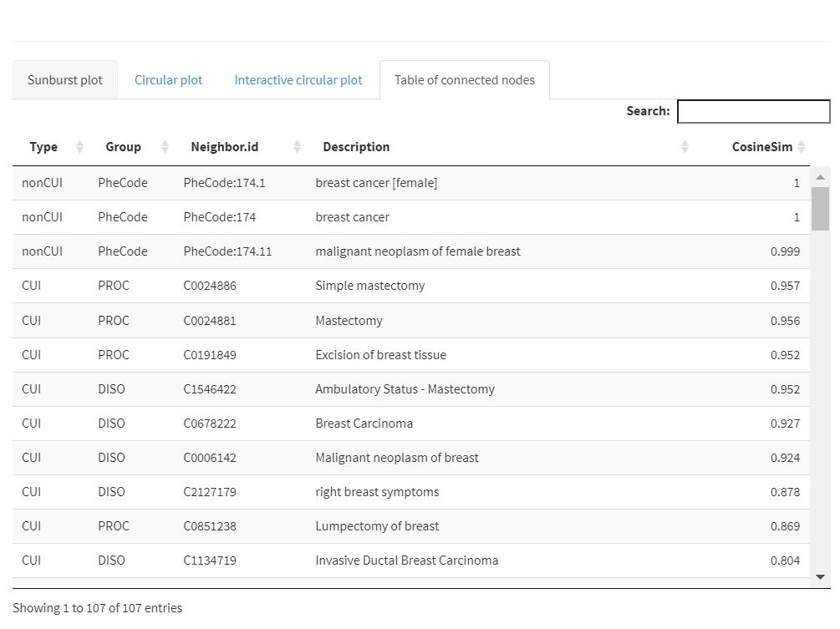The height and width of the screenshot is (629, 840).
Task: Open the Interactive circular plot tab
Action: [298, 80]
